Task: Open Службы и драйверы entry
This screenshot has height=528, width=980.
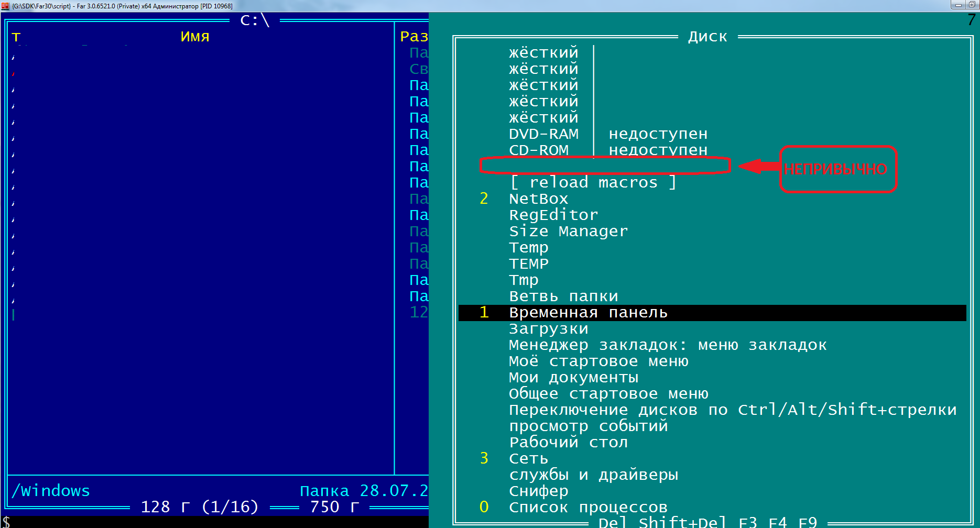Action: coord(593,475)
